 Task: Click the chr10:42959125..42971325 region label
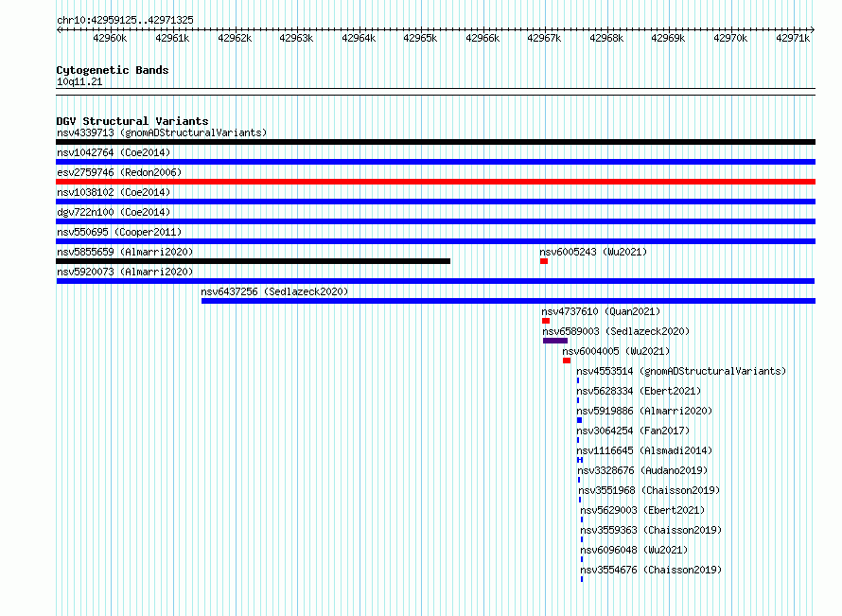pos(125,20)
